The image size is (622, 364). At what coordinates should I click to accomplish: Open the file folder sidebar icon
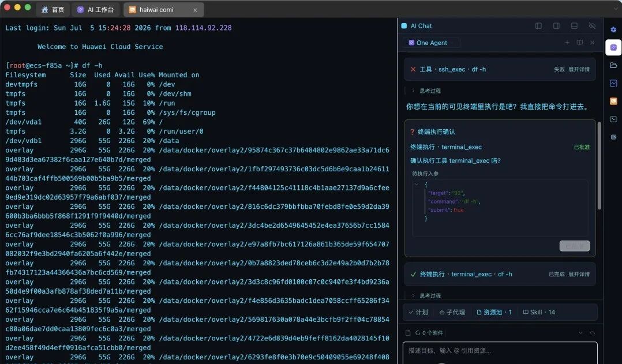coord(613,65)
